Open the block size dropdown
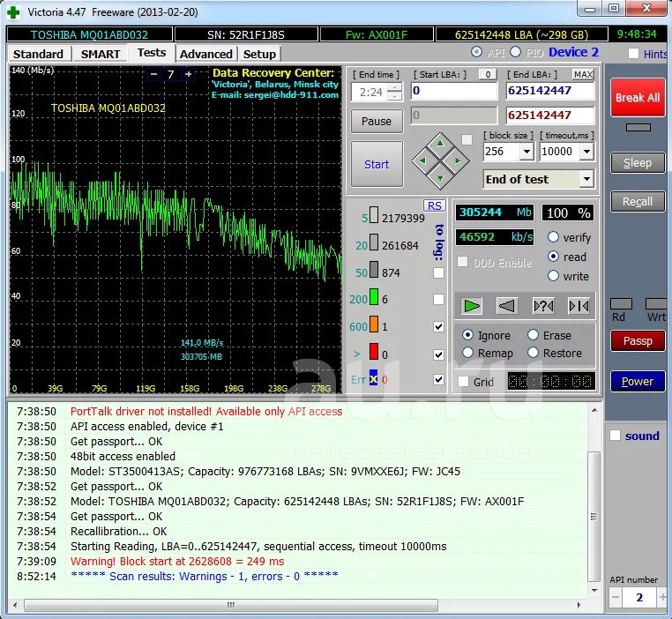This screenshot has width=672, height=619. coord(526,151)
